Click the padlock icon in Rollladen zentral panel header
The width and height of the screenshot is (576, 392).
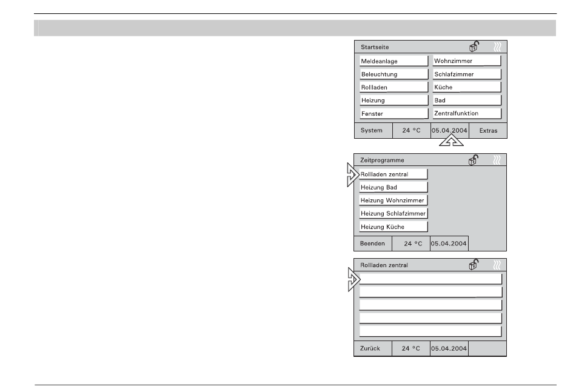[x=474, y=264]
